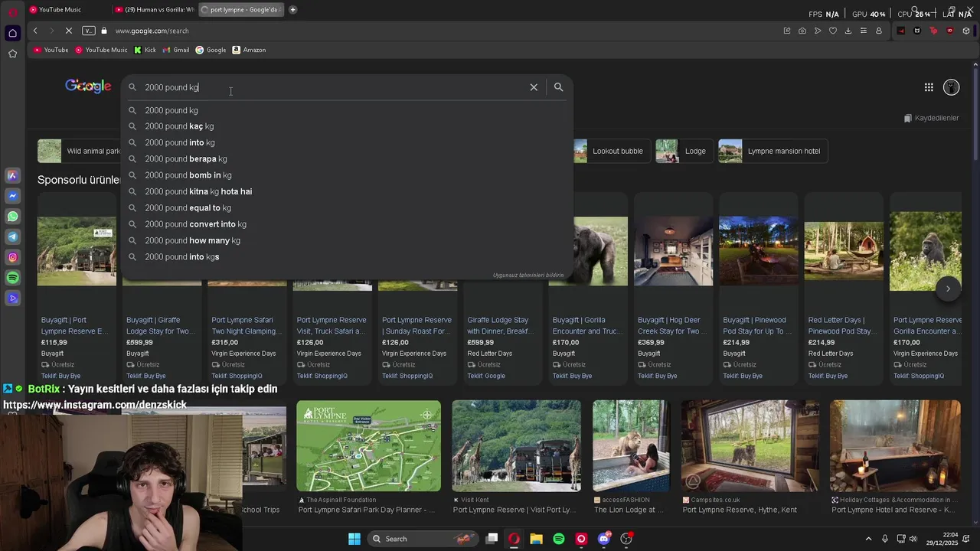980x551 pixels.
Task: Open the downloads icon
Action: 848,31
